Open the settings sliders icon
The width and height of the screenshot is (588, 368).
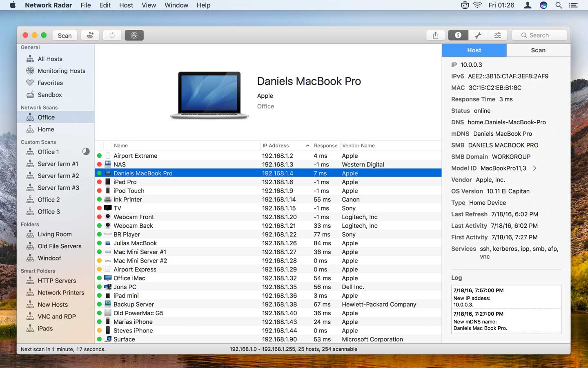point(497,35)
